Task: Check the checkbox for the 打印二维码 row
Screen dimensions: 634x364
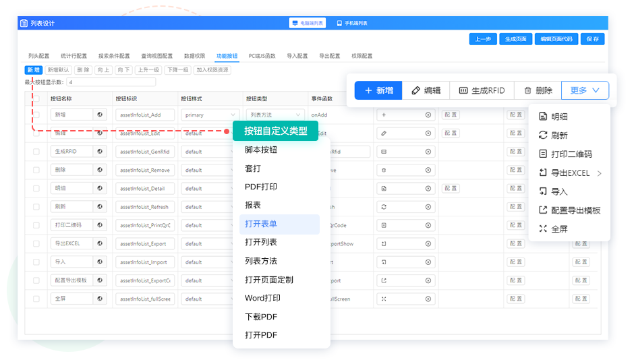Action: (x=36, y=225)
